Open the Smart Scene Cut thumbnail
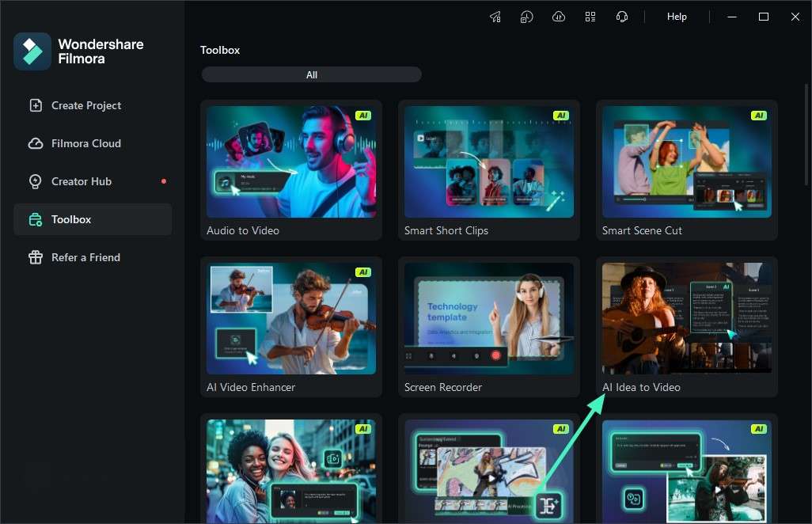 tap(687, 162)
